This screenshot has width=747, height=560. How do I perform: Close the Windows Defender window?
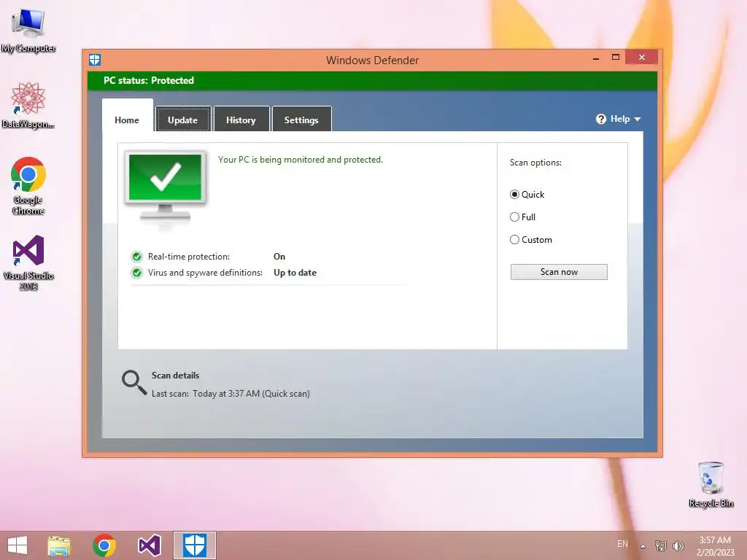click(642, 58)
